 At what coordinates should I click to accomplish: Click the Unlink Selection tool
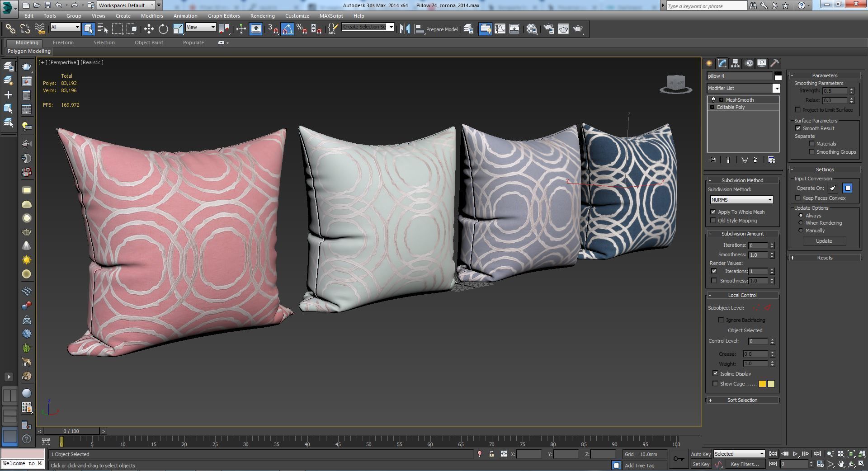pyautogui.click(x=25, y=29)
